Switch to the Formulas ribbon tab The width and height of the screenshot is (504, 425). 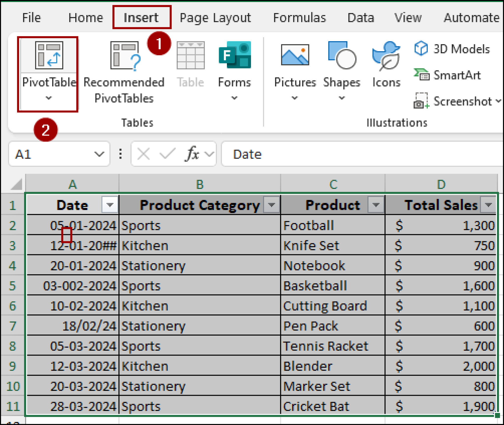pyautogui.click(x=300, y=17)
